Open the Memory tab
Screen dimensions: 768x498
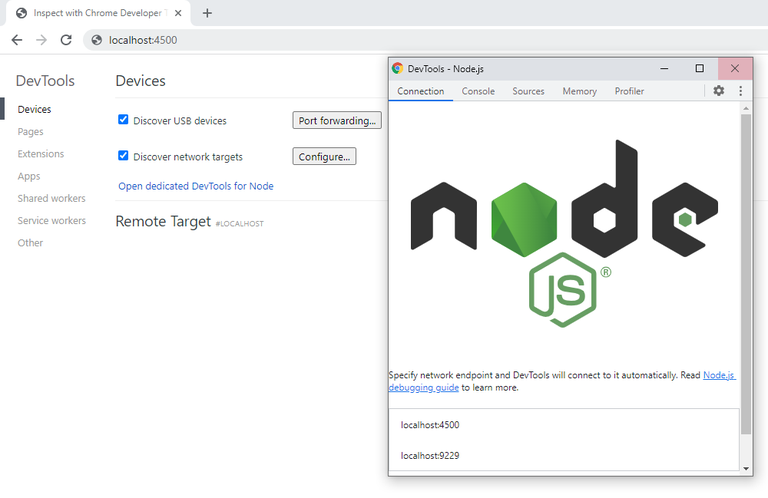579,91
